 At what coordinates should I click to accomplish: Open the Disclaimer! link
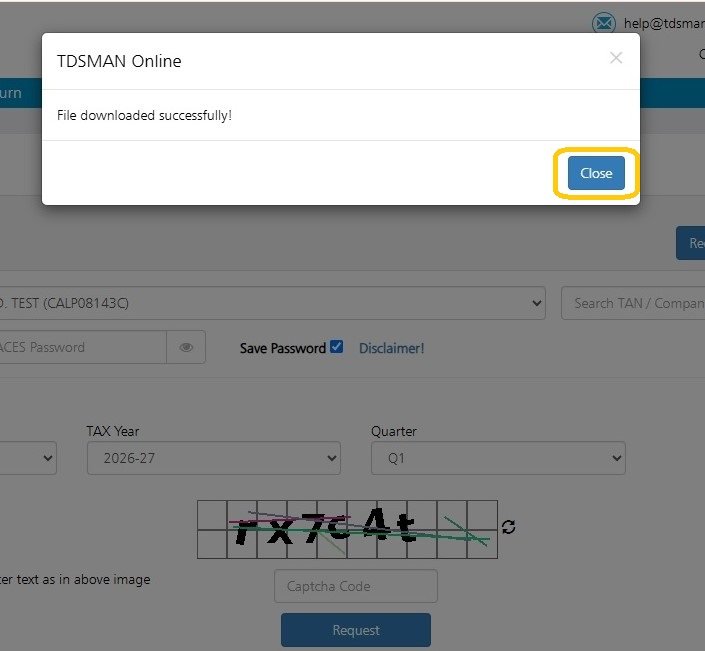(391, 348)
